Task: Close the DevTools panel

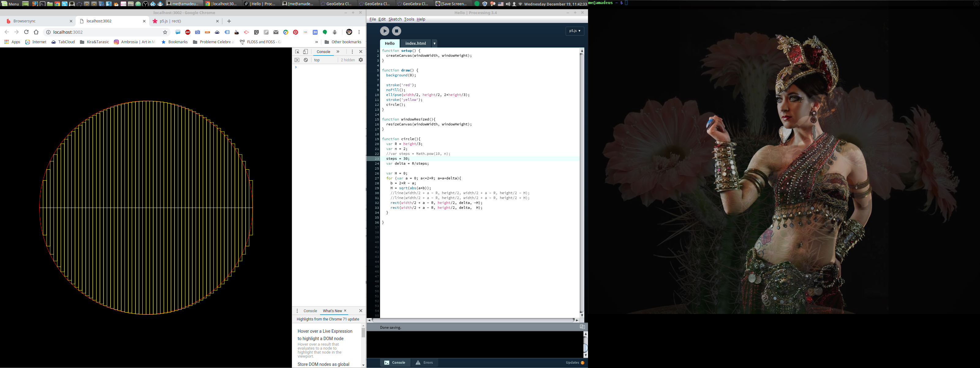Action: click(x=361, y=52)
